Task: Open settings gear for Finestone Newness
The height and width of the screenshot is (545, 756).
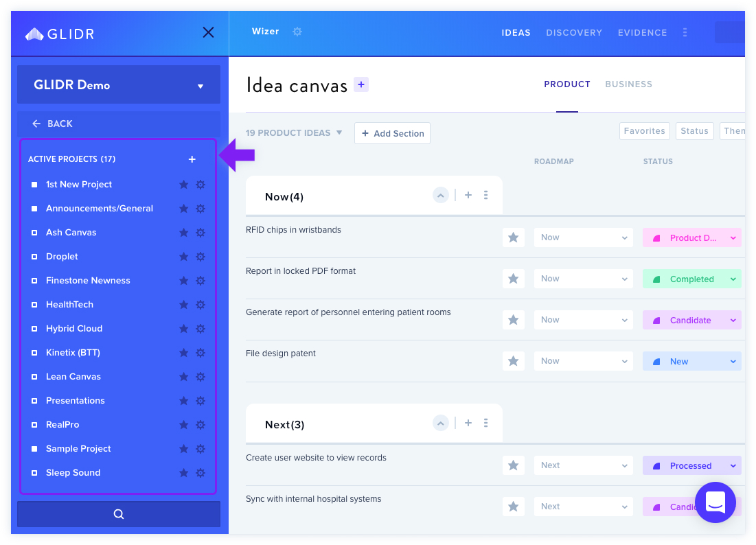Action: point(201,281)
